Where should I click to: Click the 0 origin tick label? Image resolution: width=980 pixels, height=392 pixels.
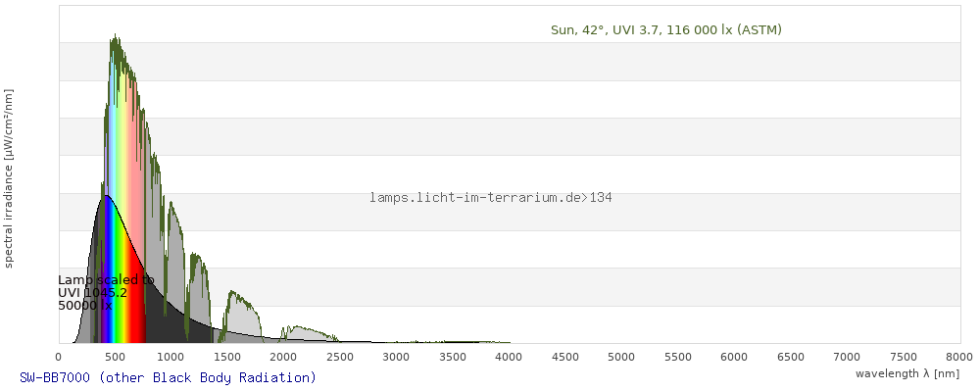[59, 357]
